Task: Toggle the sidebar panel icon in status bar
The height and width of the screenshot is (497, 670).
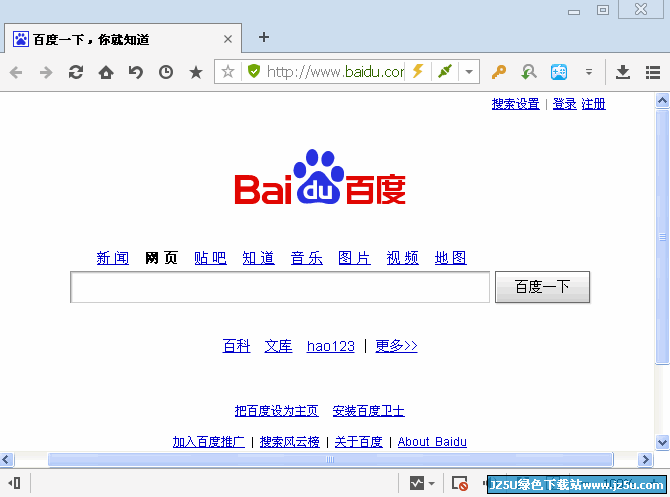Action: tap(14, 483)
